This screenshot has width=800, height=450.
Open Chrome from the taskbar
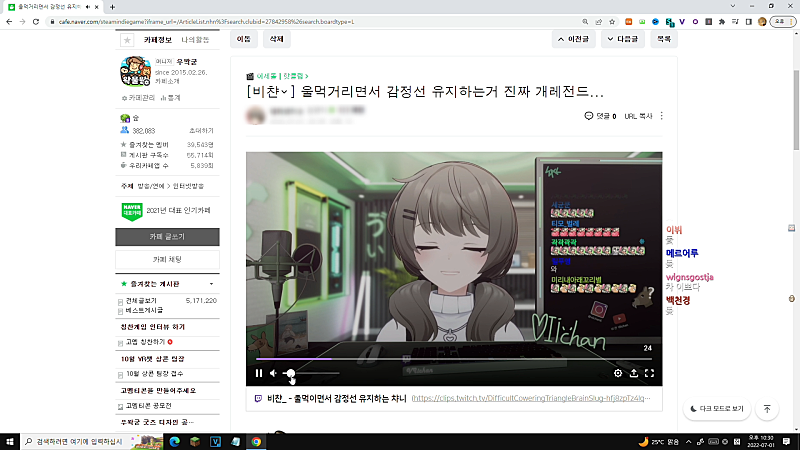coord(256,441)
